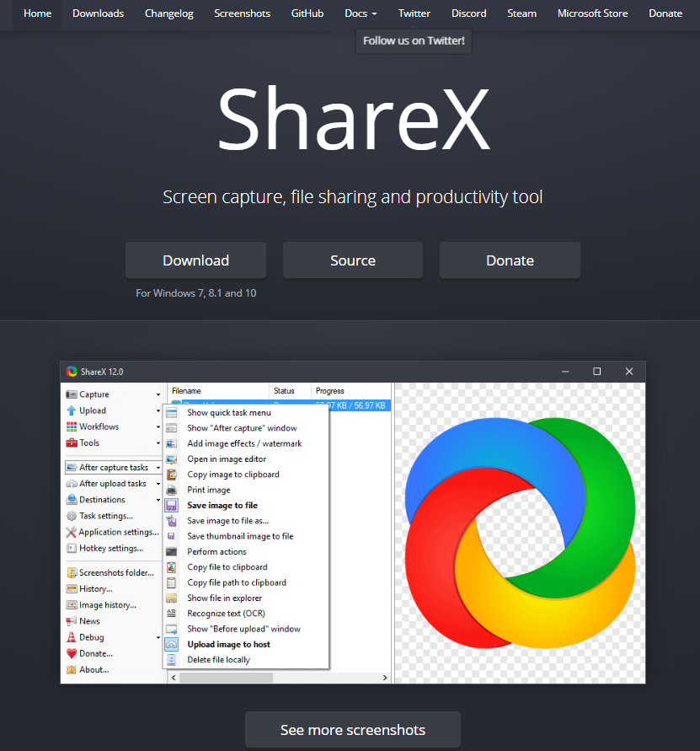Click the Tools toolbox icon
This screenshot has width=700, height=751.
click(72, 443)
